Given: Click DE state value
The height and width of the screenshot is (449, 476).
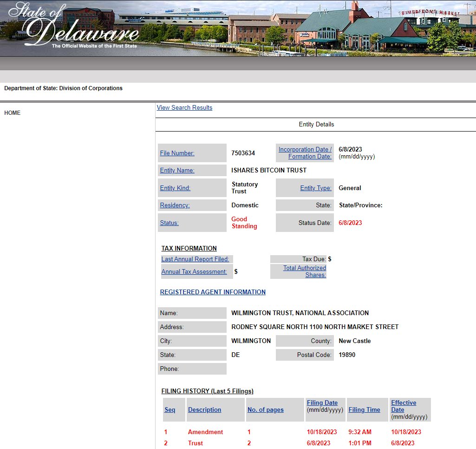Looking at the screenshot, I should coord(235,355).
